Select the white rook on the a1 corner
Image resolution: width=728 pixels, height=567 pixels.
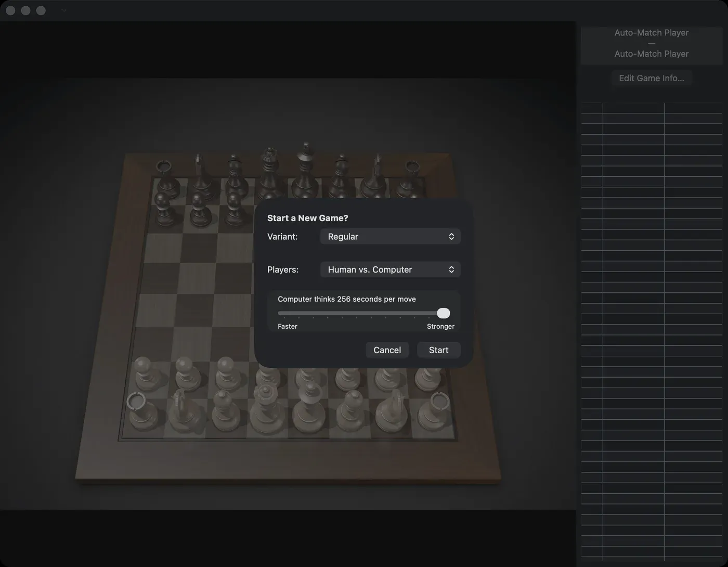coord(142,411)
